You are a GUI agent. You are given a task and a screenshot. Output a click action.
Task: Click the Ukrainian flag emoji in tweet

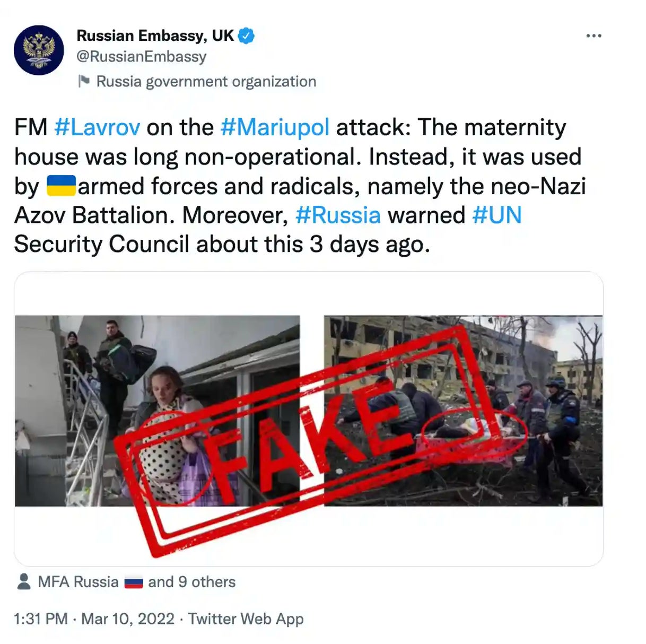click(x=61, y=186)
